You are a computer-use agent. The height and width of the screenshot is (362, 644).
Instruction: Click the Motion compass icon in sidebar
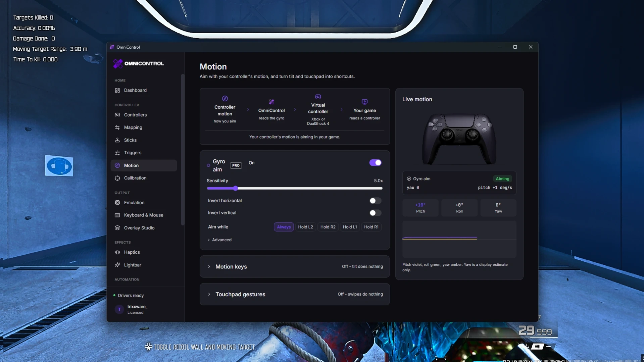click(117, 165)
